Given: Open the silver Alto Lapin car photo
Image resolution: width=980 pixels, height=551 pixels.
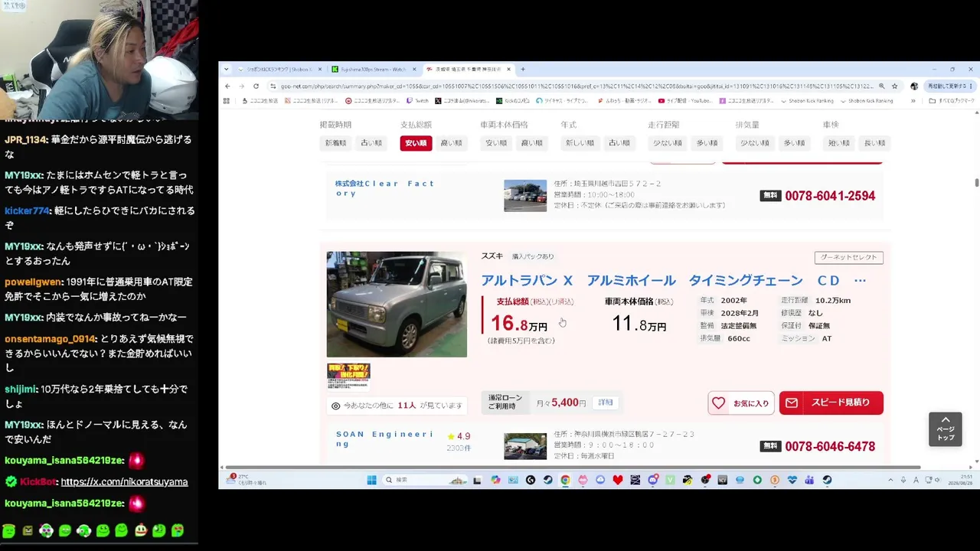Looking at the screenshot, I should pyautogui.click(x=397, y=305).
